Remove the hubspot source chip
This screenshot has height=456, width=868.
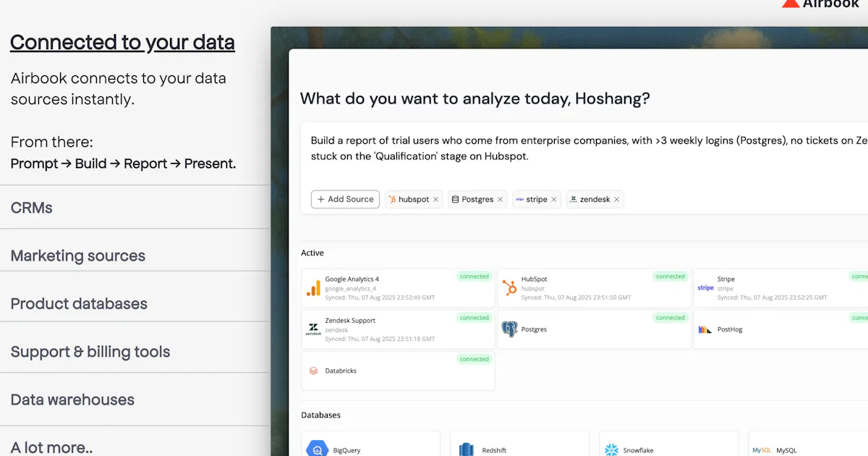[x=435, y=200]
